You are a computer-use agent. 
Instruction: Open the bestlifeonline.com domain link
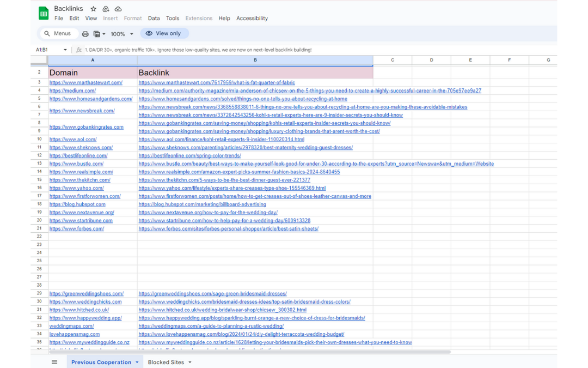coord(78,155)
